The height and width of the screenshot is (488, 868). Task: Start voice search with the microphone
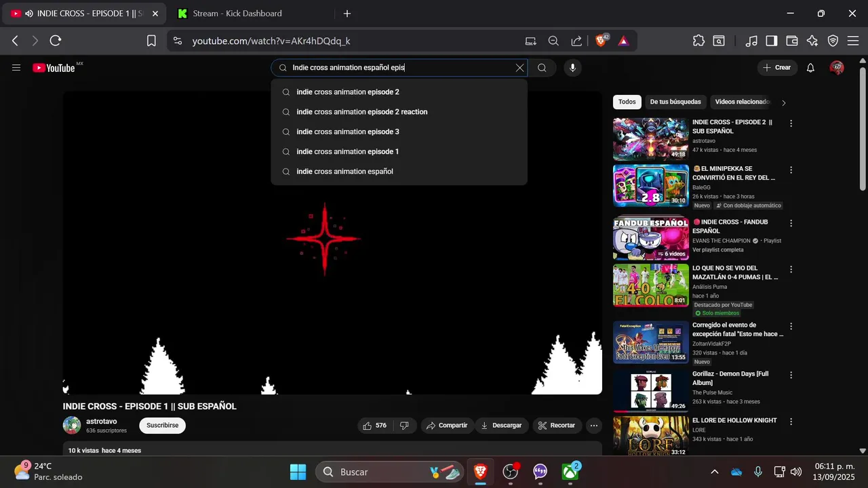click(x=573, y=68)
